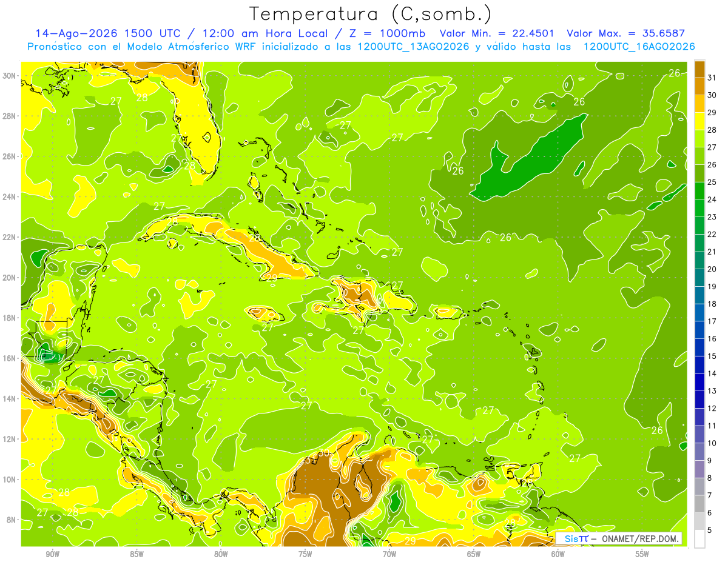
Task: Click the brown legend swatch above 31
Action: click(x=699, y=70)
